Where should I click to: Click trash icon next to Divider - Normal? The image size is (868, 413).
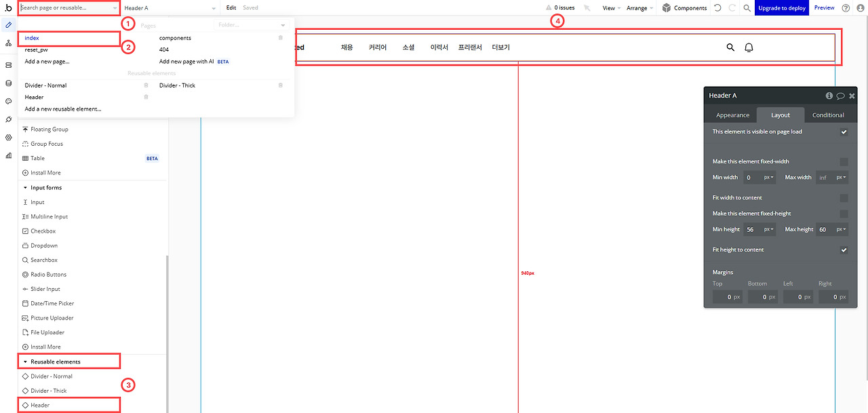(x=146, y=85)
